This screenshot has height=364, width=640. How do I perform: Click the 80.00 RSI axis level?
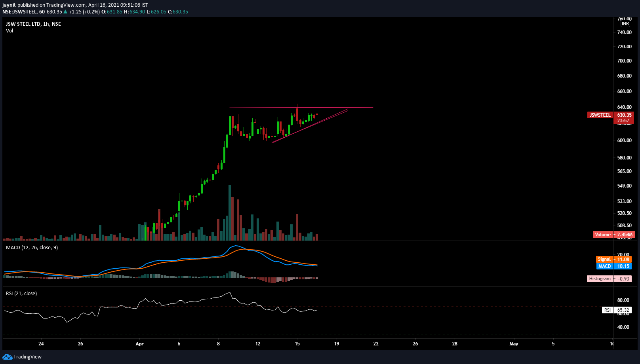623,300
